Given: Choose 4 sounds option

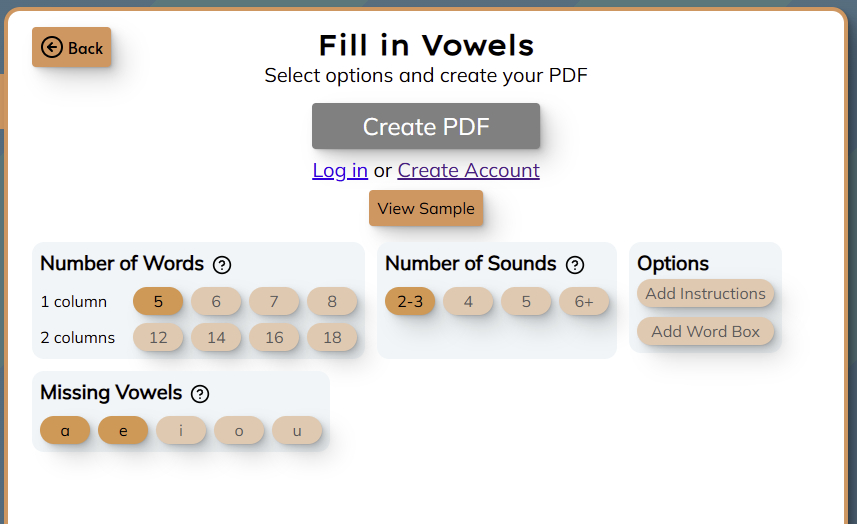Looking at the screenshot, I should click(468, 302).
